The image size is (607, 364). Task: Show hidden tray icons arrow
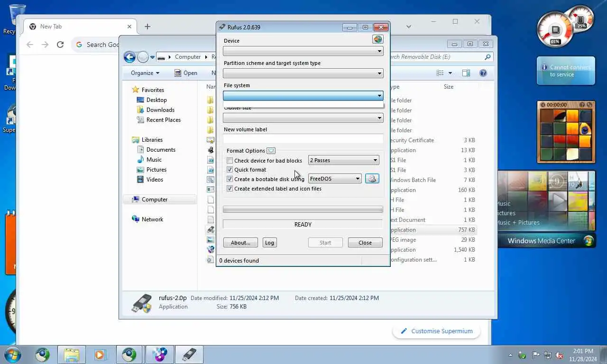point(511,355)
